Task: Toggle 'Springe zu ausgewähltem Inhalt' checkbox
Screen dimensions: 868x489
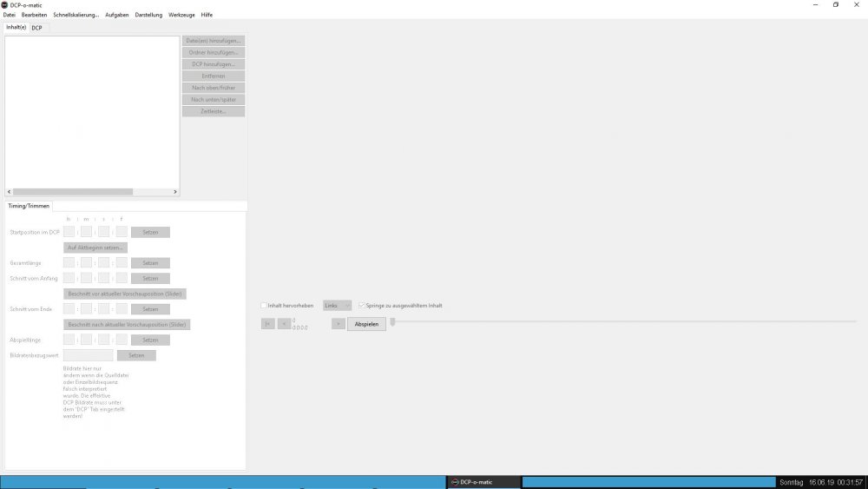Action: click(x=362, y=306)
